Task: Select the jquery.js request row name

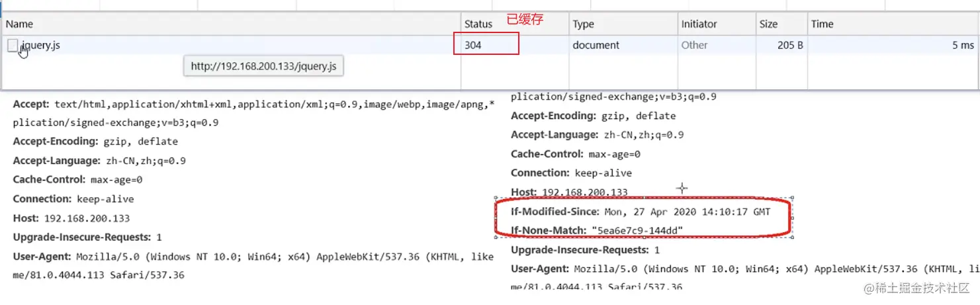Action: (41, 45)
